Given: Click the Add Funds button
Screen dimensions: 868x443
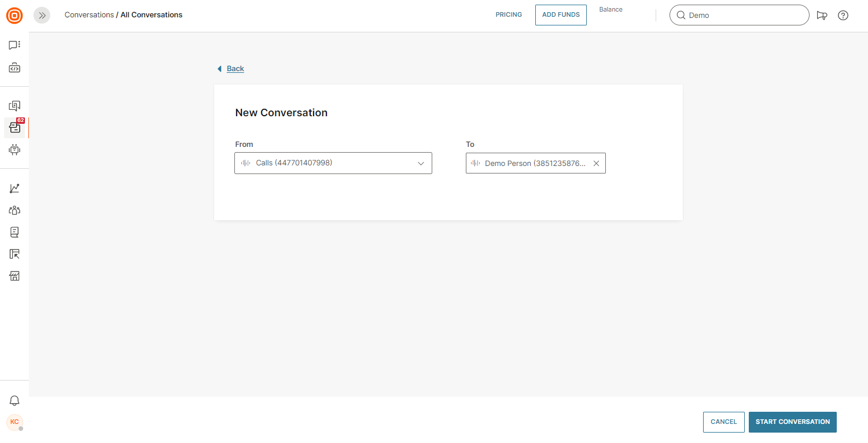Looking at the screenshot, I should pyautogui.click(x=561, y=15).
